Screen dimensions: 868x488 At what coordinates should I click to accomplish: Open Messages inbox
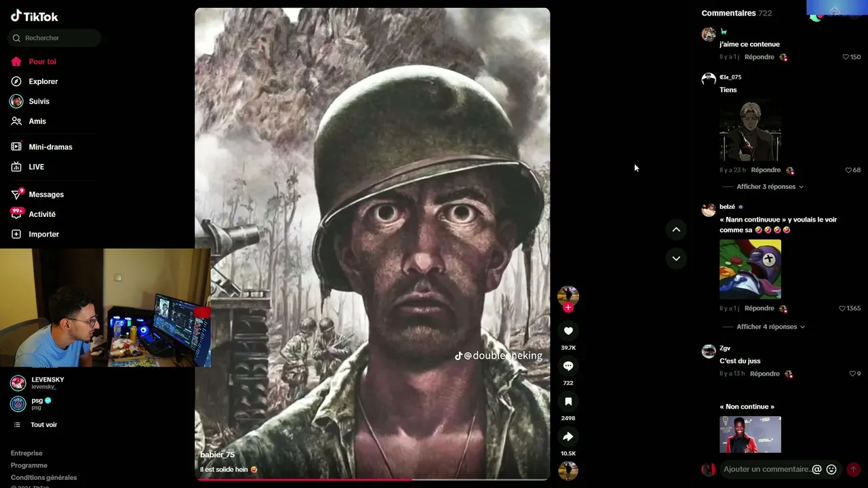pyautogui.click(x=46, y=195)
